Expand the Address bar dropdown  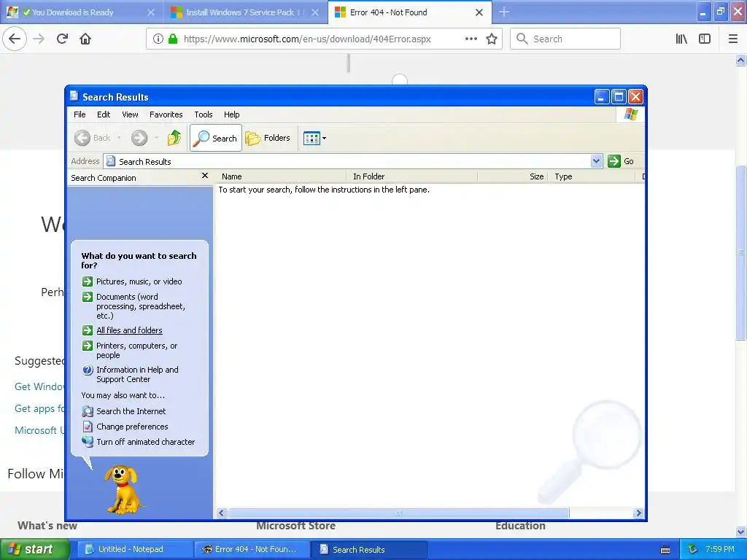pyautogui.click(x=597, y=161)
